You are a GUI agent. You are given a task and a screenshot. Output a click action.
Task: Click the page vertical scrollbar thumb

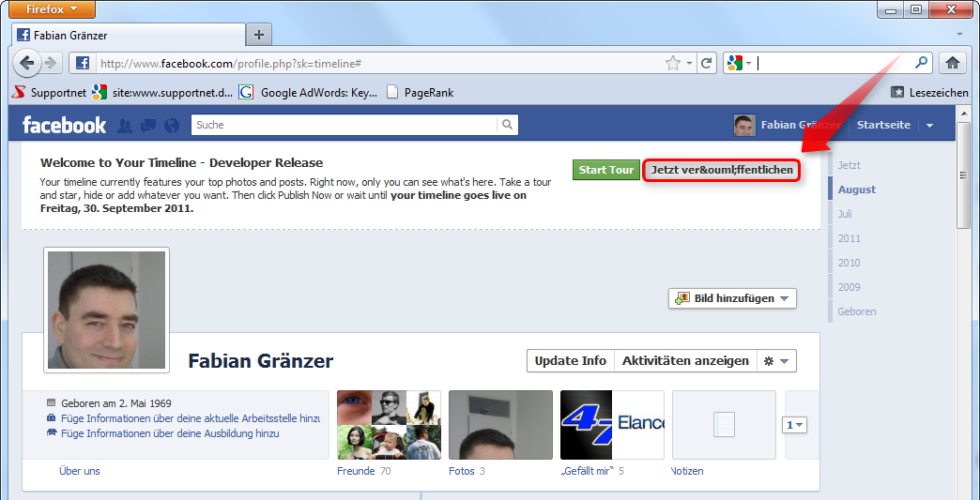[964, 176]
